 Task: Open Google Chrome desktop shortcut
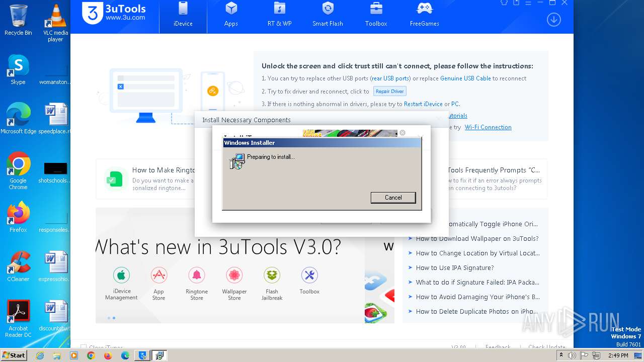(x=18, y=171)
